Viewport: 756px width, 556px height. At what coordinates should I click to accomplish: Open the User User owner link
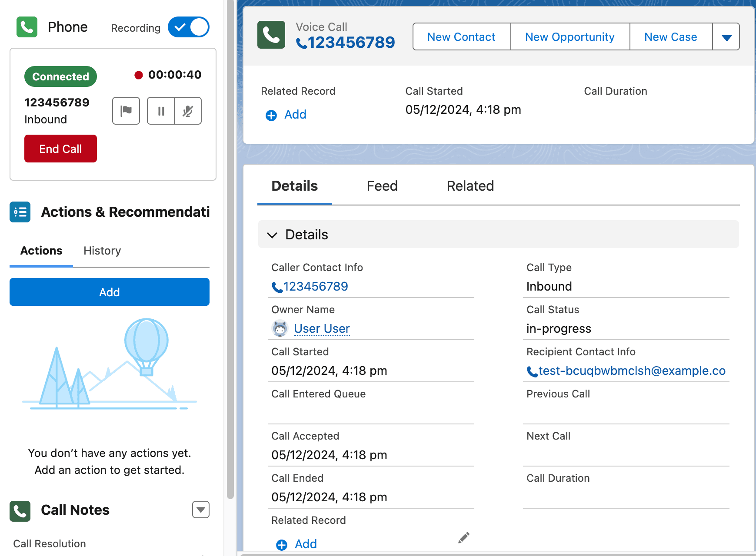click(x=322, y=329)
